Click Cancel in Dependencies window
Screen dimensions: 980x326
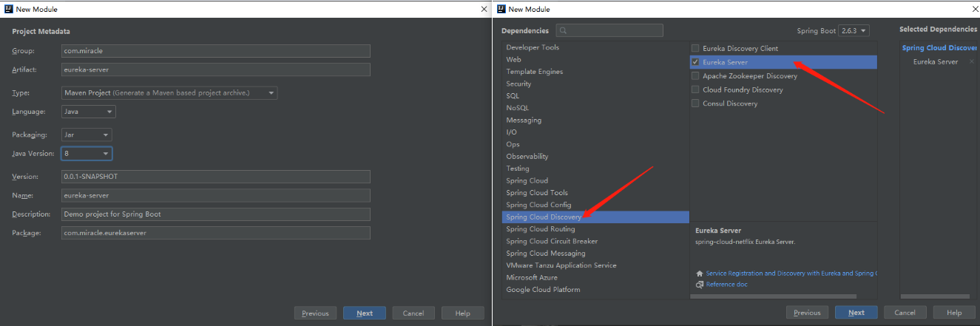pyautogui.click(x=905, y=313)
